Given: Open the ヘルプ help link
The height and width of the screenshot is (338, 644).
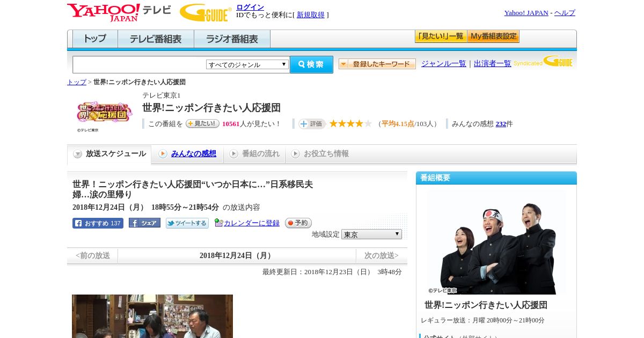Looking at the screenshot, I should tap(565, 13).
